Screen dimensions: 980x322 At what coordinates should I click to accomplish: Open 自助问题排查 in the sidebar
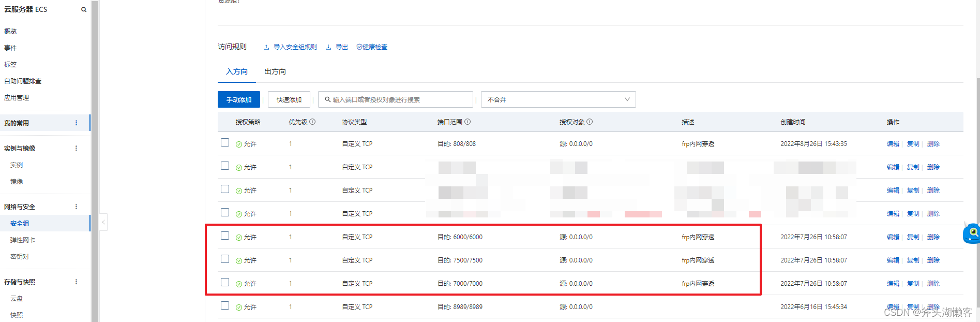pos(23,81)
